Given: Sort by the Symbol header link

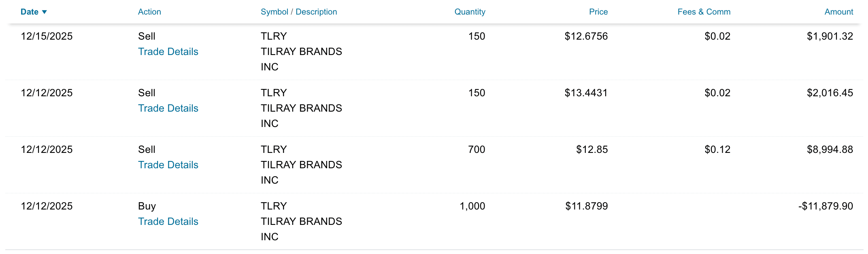Looking at the screenshot, I should 274,12.
